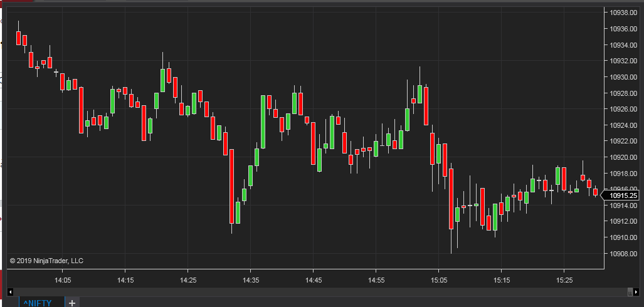Click the left scroll arrow of horizontal scrollbar
Viewport: 644px width, 307px height.
(x=10, y=292)
